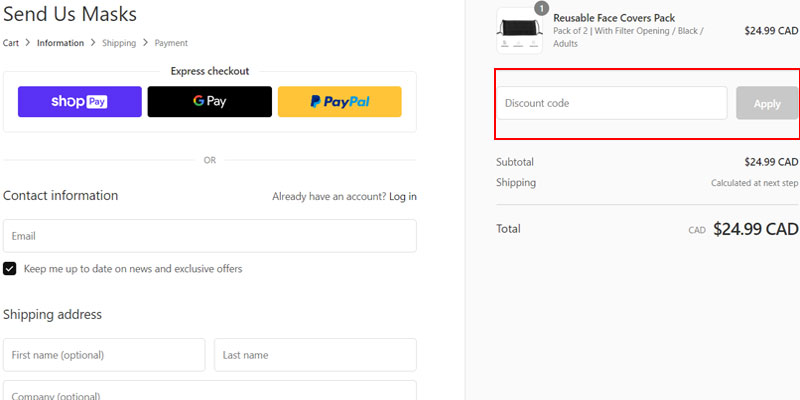Image resolution: width=800 pixels, height=400 pixels.
Task: Uncheck the news and offers checkbox
Action: coord(10,269)
